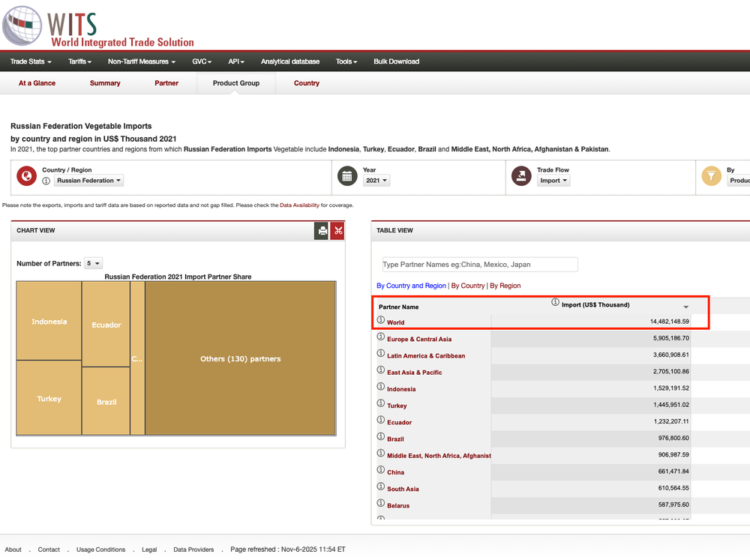750x560 pixels.
Task: Sort by Import column arrow
Action: pyautogui.click(x=685, y=307)
